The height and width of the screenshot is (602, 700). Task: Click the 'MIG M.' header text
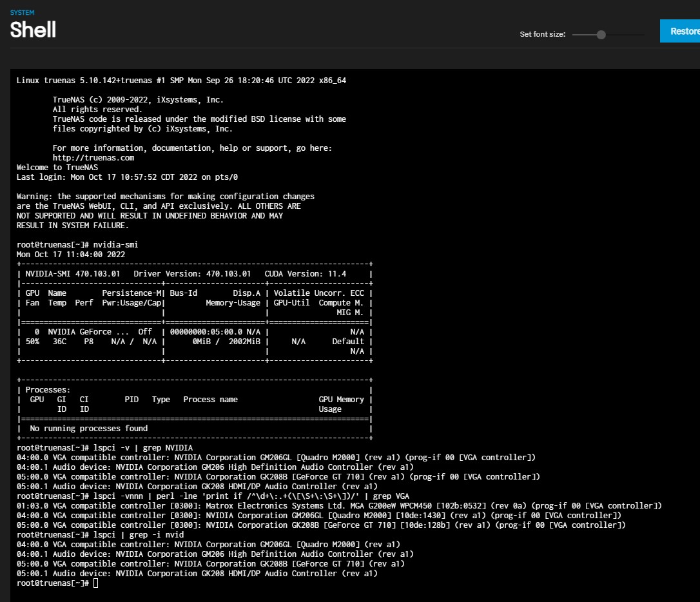[x=351, y=313]
